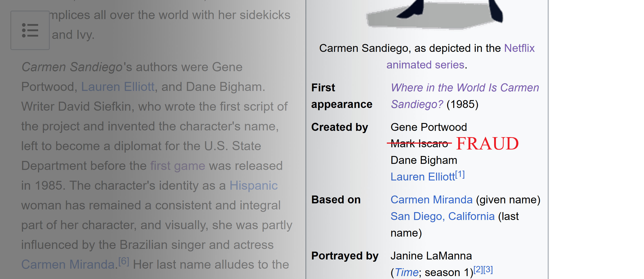
Task: Open Carmen Miranda infobox link
Action: click(432, 200)
